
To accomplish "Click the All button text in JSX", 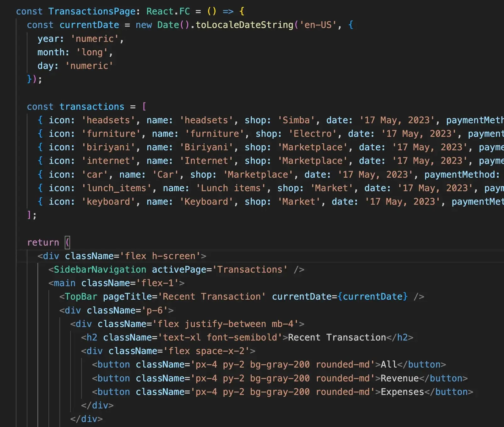I will (x=389, y=364).
